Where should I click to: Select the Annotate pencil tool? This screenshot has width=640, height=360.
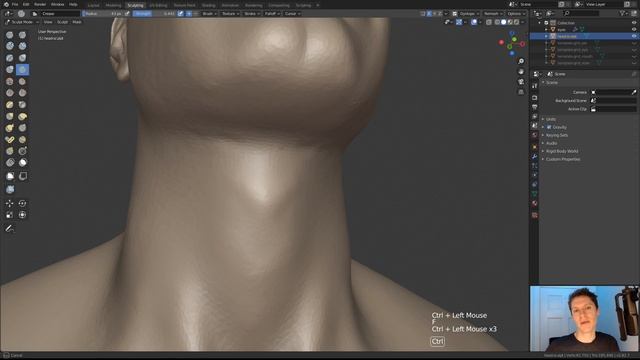tap(10, 229)
